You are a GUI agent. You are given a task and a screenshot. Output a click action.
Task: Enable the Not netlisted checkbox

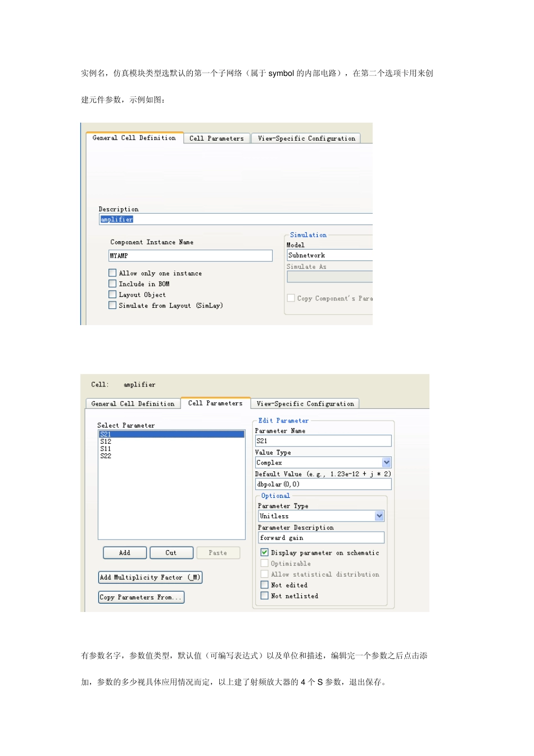(x=264, y=595)
